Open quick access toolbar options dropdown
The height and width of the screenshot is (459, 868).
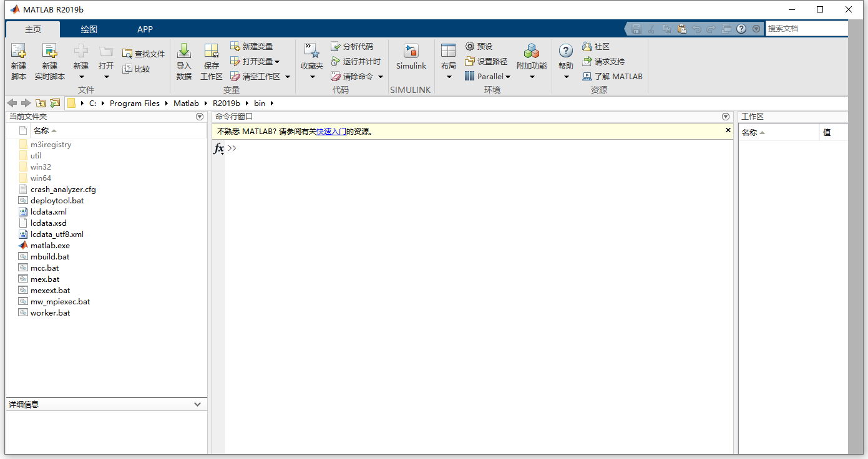click(x=756, y=29)
